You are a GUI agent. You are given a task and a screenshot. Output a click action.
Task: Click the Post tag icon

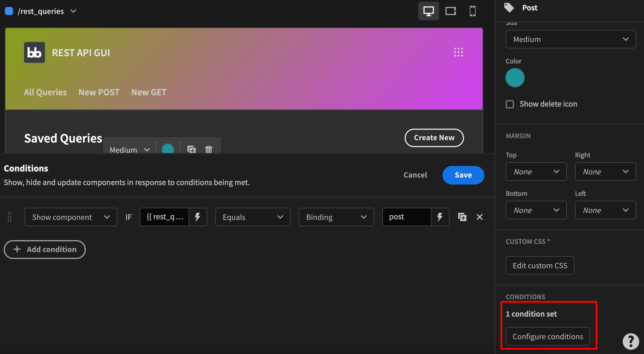point(509,8)
